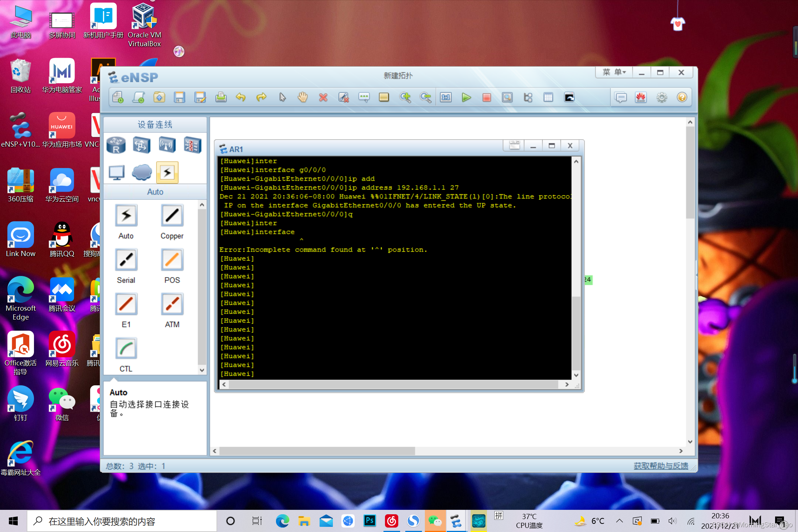
Task: Toggle the hand drag canvas tool
Action: [303, 98]
